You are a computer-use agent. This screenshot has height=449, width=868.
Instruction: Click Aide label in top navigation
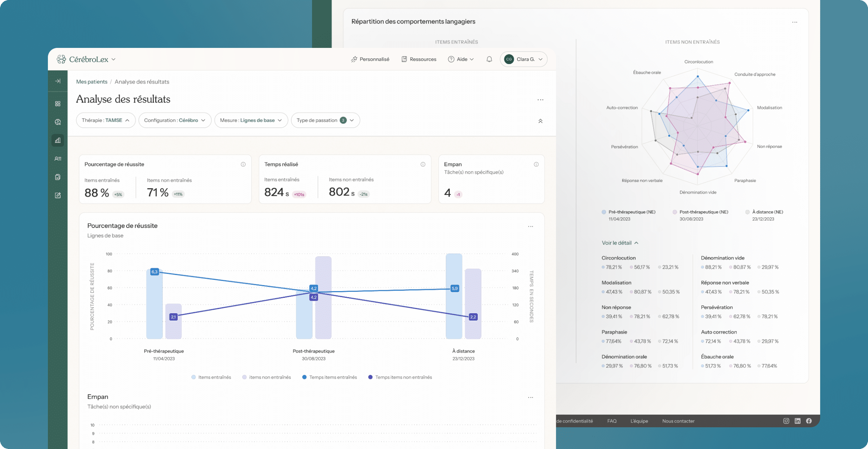point(462,59)
